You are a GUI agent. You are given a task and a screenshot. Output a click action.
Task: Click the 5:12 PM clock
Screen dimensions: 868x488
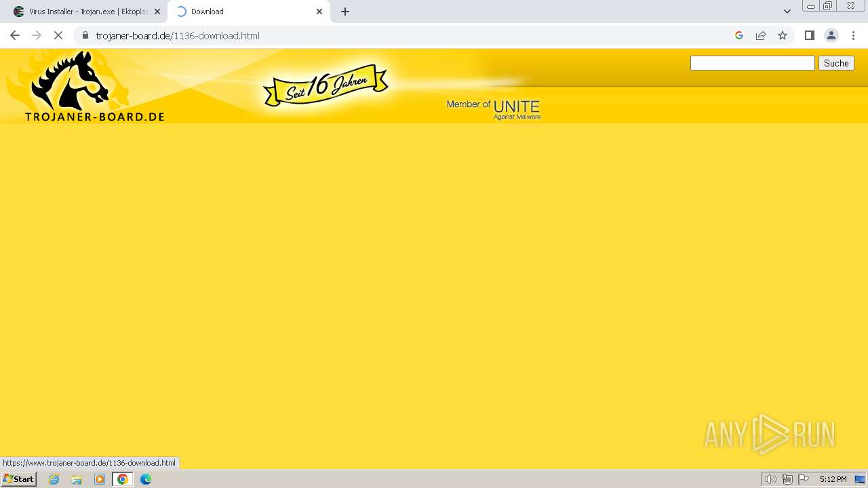pyautogui.click(x=833, y=479)
